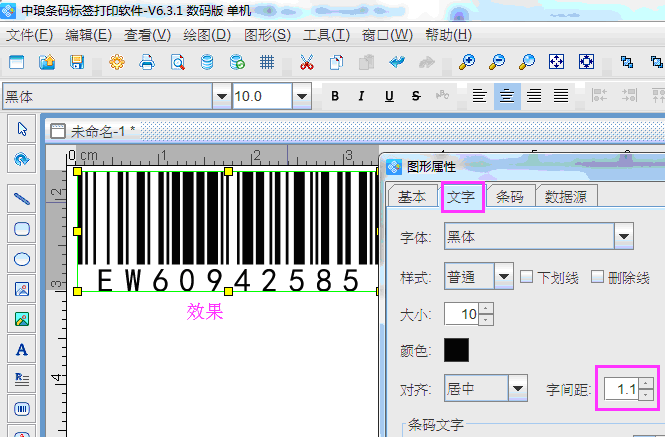Open the 文件(F) menu
Image resolution: width=665 pixels, height=437 pixels.
point(29,35)
